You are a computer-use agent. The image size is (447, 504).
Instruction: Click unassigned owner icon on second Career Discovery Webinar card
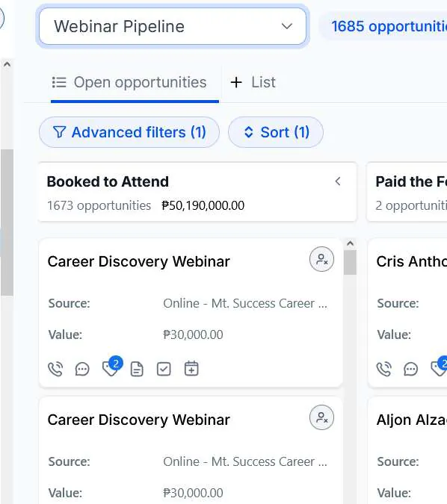pyautogui.click(x=321, y=417)
